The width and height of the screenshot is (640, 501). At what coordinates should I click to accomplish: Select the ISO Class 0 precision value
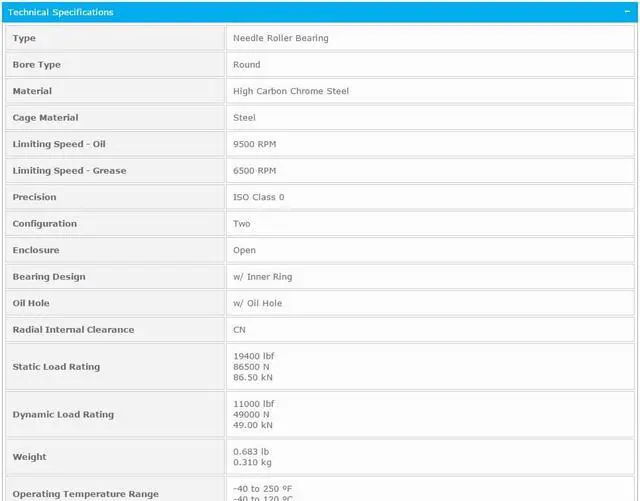258,197
